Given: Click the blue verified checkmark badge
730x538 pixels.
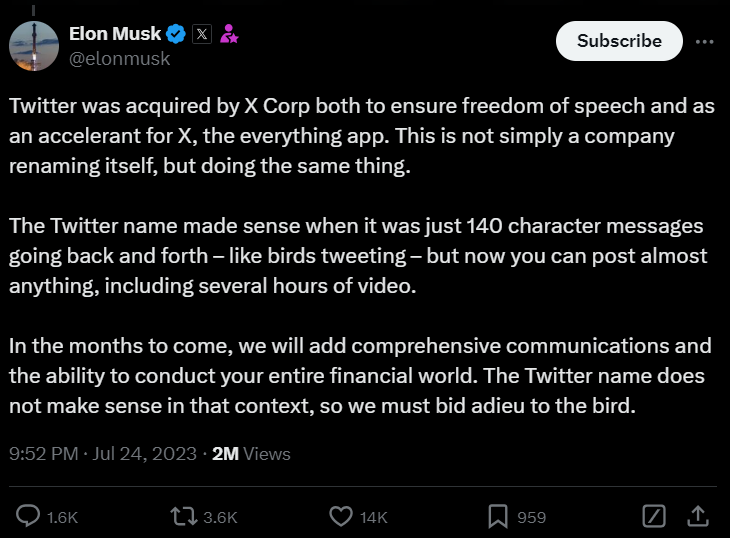Looking at the screenshot, I should click(x=176, y=34).
